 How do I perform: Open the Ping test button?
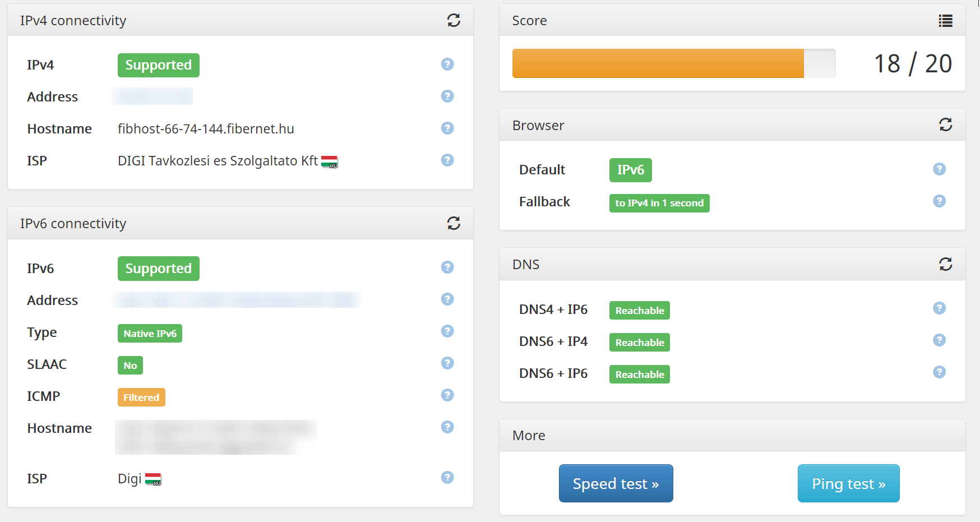coord(848,483)
